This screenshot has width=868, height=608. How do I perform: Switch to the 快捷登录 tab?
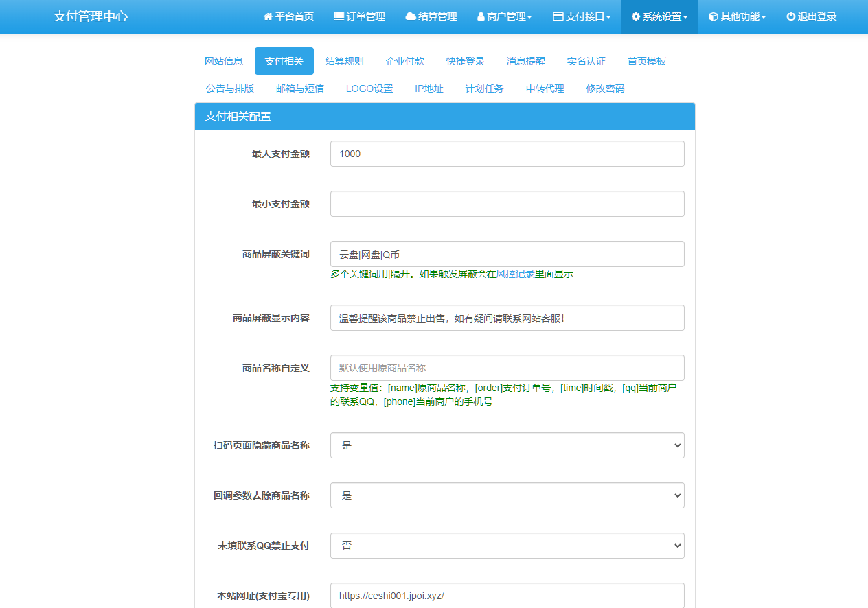(466, 61)
